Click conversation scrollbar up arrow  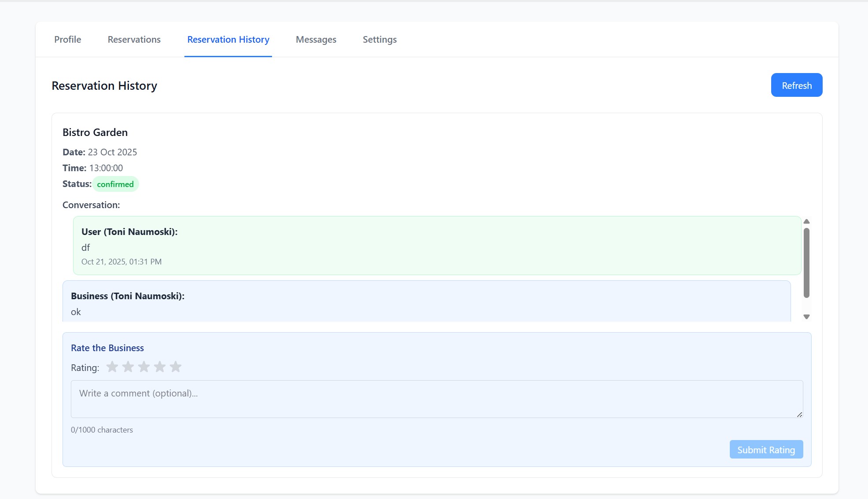tap(806, 221)
